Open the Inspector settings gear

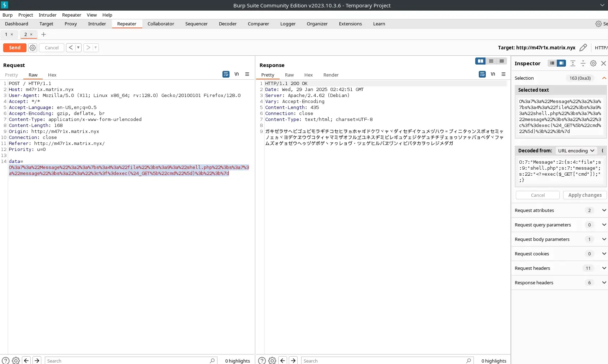coord(594,63)
